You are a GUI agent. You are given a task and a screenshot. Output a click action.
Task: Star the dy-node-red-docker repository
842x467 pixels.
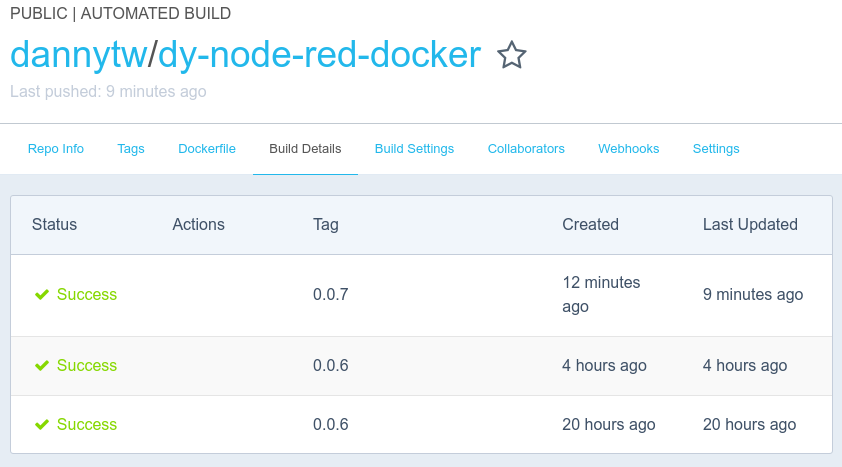pos(511,56)
